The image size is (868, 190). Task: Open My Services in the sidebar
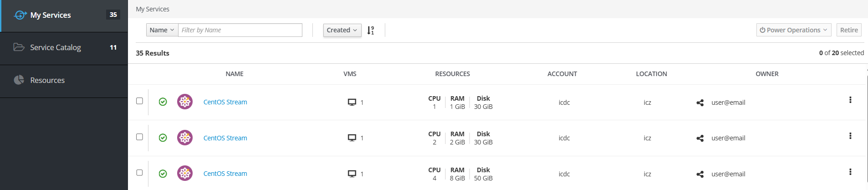pyautogui.click(x=64, y=15)
